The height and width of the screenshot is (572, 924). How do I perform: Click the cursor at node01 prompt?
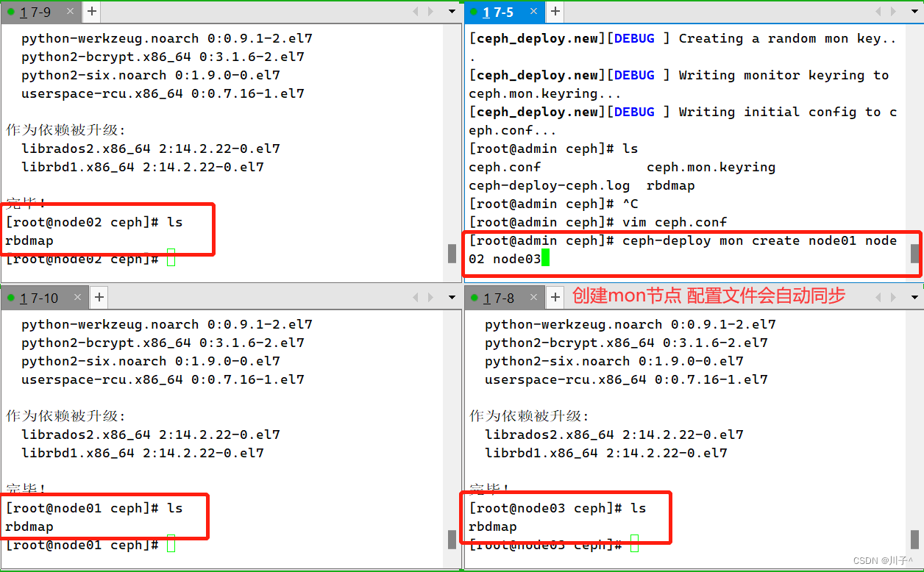171,545
